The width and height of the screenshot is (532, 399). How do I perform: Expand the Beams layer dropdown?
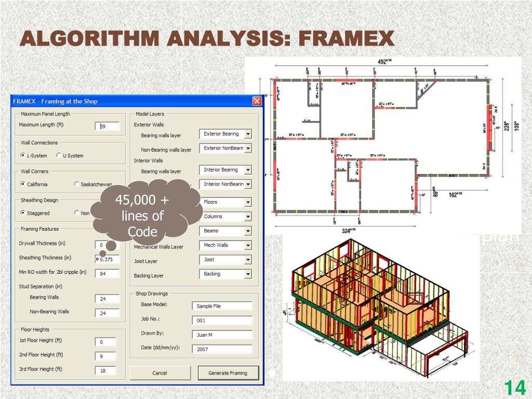[248, 231]
